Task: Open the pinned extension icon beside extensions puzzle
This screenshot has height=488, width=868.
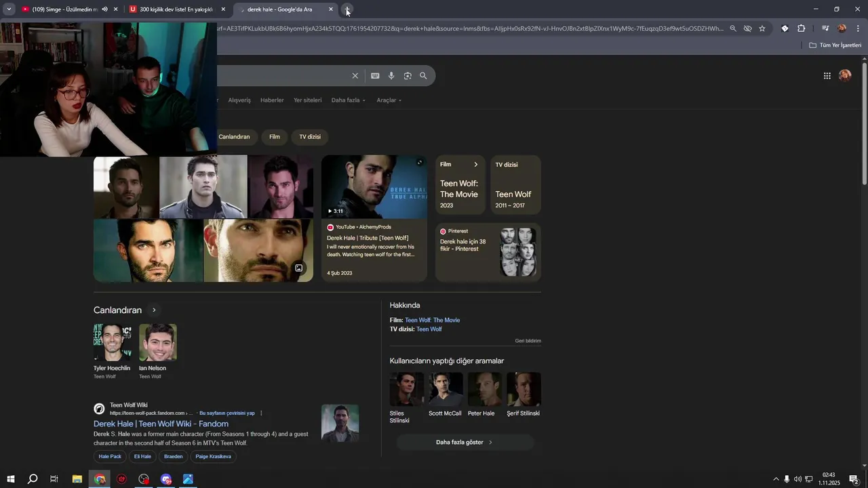Action: 785,28
